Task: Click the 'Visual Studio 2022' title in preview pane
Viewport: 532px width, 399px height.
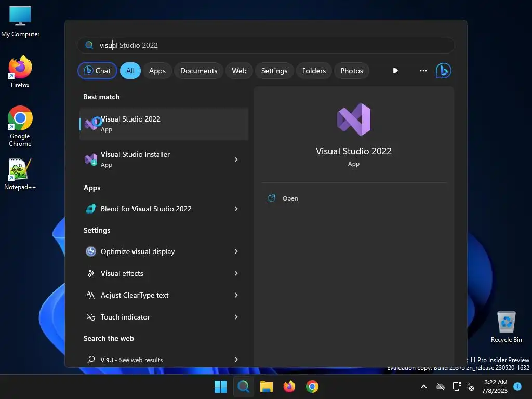Action: coord(353,151)
